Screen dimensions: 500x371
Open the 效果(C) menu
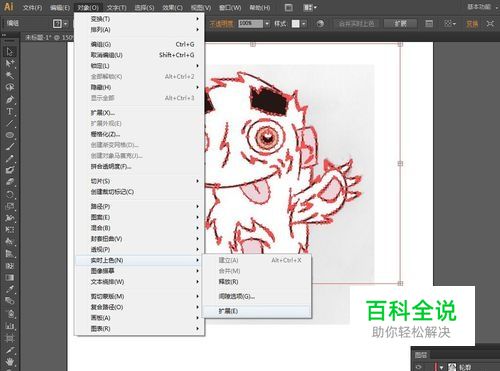tap(173, 7)
